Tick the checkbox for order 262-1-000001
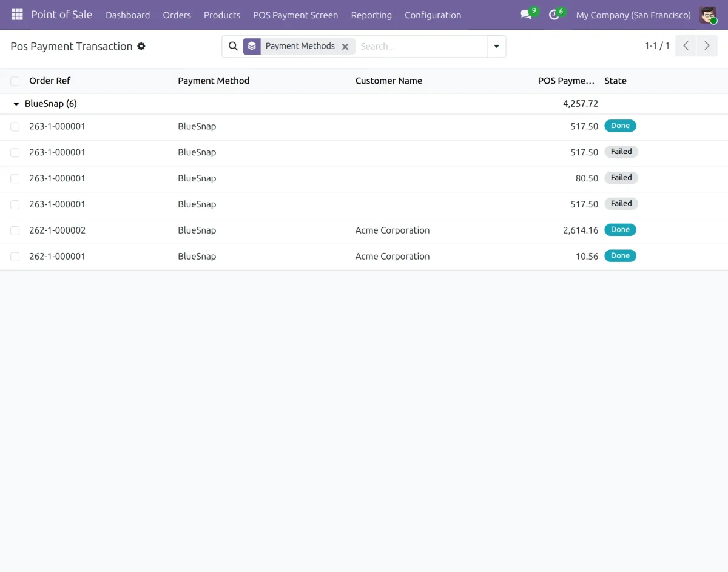Image resolution: width=728 pixels, height=572 pixels. click(x=15, y=257)
